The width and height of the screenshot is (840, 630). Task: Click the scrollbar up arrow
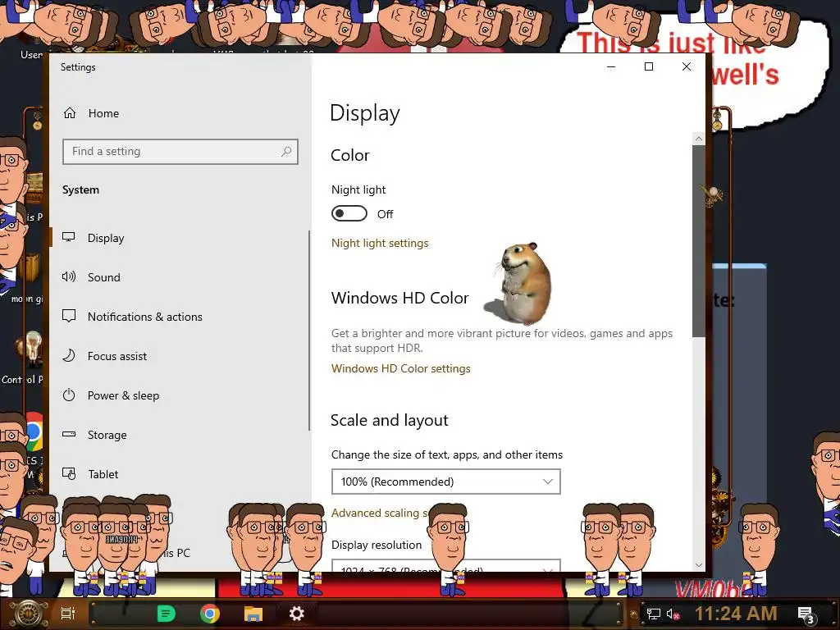699,139
